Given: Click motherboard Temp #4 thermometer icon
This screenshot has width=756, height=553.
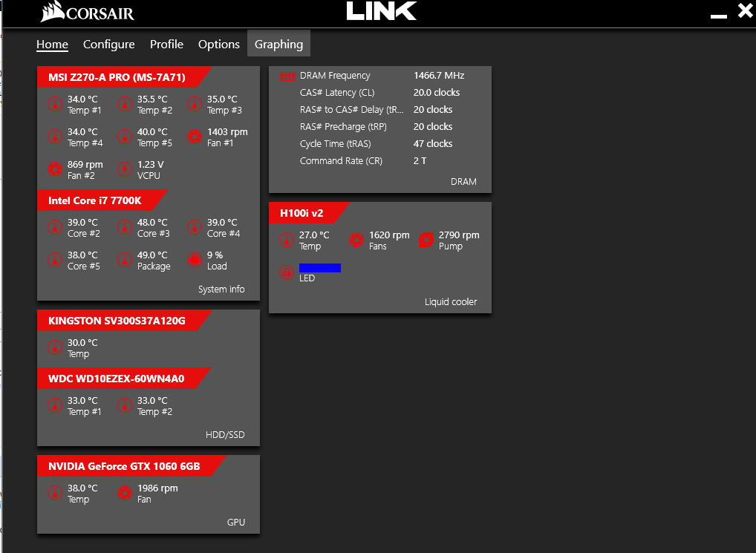Looking at the screenshot, I should click(x=55, y=137).
